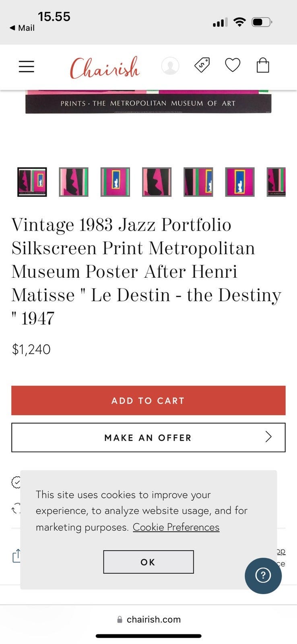
Task: Accept cookies with OK button
Action: click(148, 562)
